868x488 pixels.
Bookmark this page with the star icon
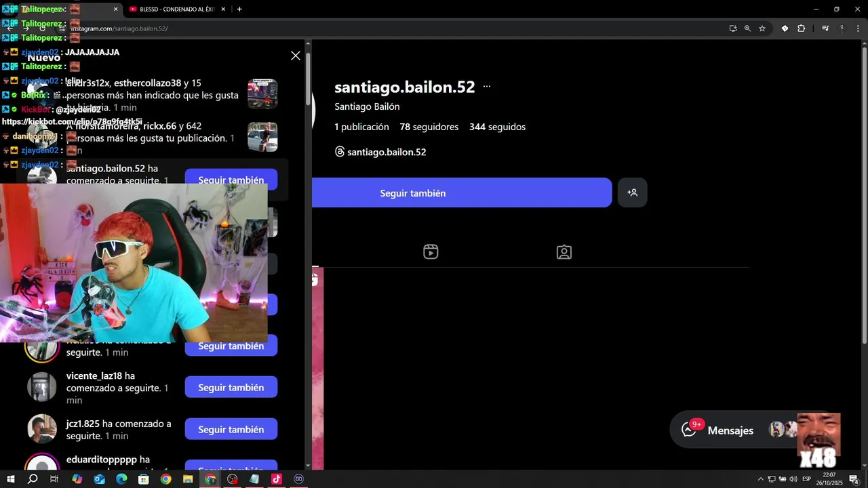tap(762, 28)
